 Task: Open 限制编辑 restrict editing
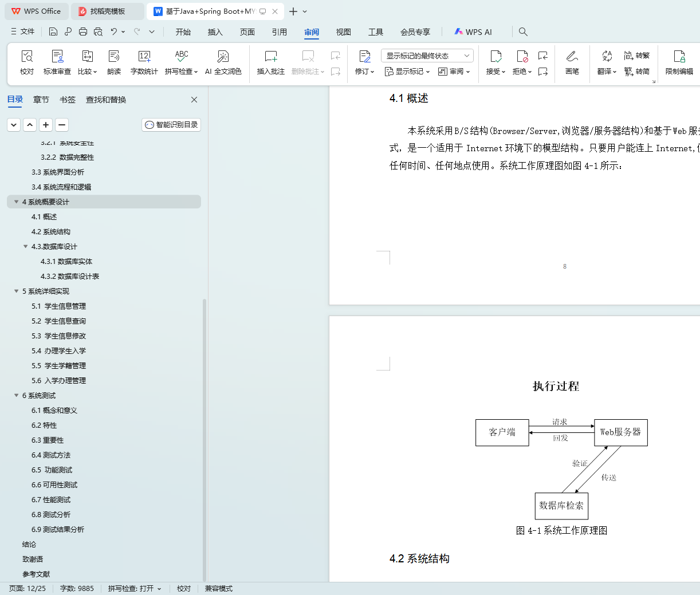point(679,62)
